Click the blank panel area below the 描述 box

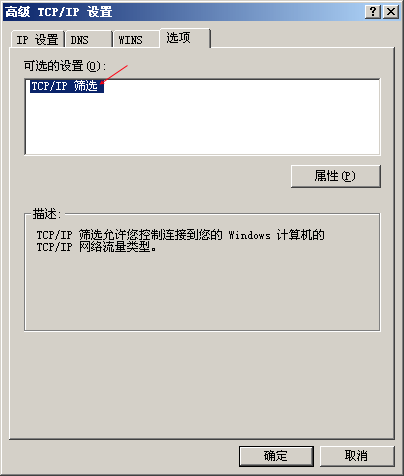(202, 383)
